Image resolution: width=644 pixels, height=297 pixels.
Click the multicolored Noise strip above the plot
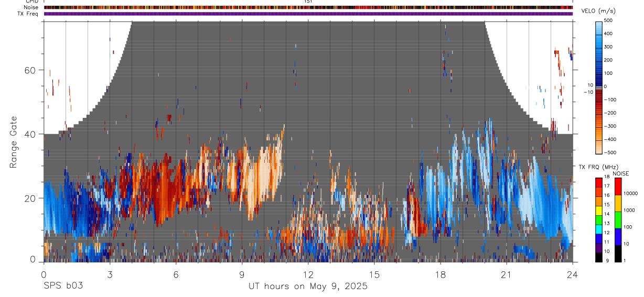(x=308, y=7)
